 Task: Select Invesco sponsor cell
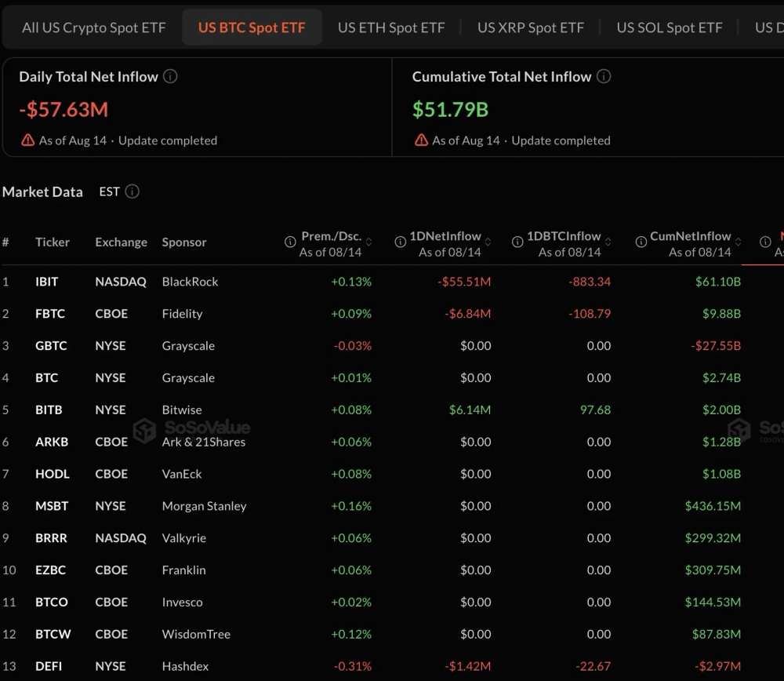[x=182, y=602]
